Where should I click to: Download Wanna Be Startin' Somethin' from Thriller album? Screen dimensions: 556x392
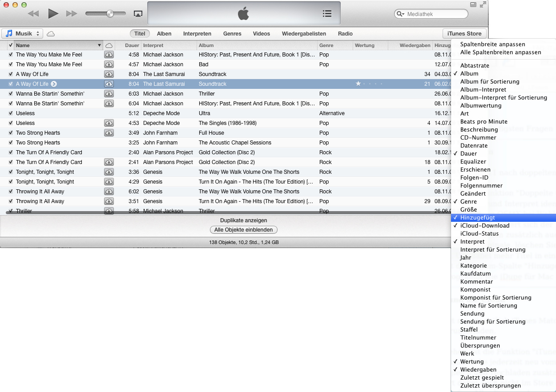109,94
